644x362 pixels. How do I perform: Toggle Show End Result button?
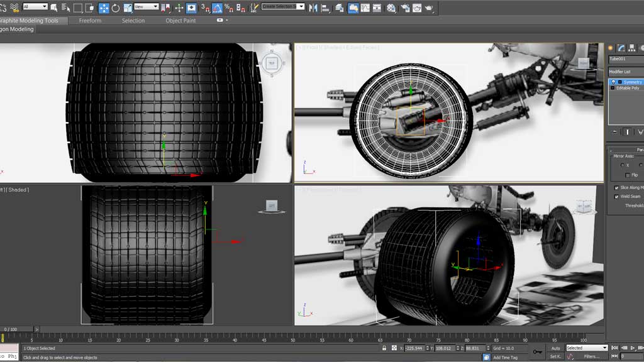[x=628, y=132]
